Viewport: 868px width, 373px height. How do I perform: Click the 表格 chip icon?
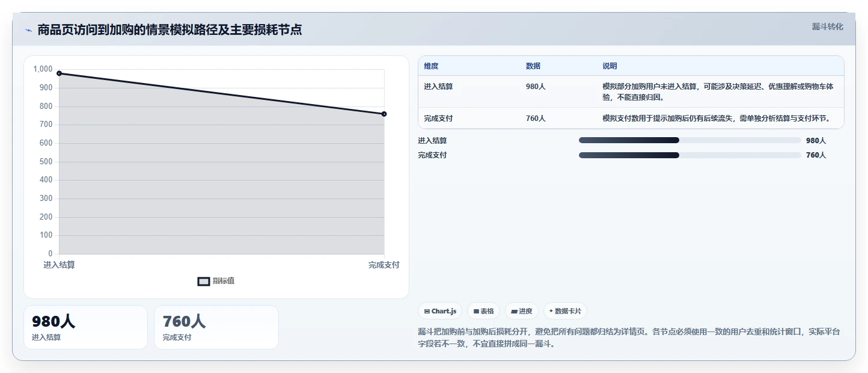476,312
